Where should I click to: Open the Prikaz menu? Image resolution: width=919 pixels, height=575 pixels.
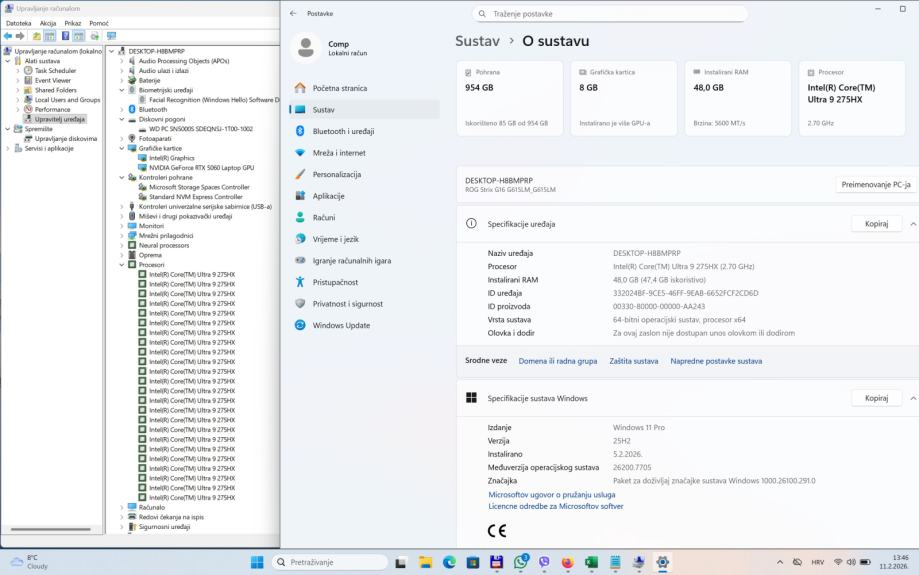point(73,23)
